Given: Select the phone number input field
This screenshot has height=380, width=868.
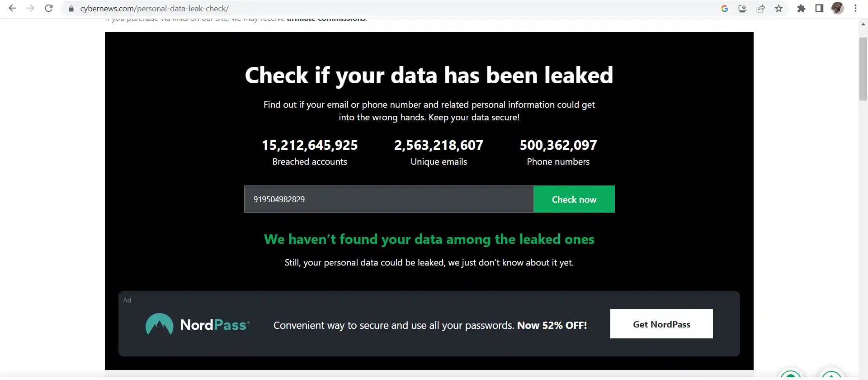Looking at the screenshot, I should click(x=388, y=199).
